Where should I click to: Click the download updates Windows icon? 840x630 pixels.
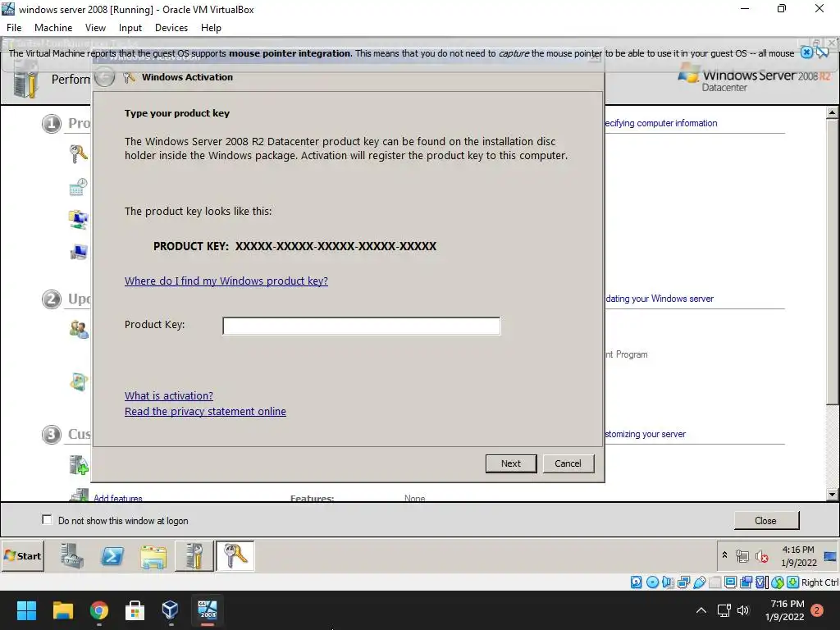[79, 381]
